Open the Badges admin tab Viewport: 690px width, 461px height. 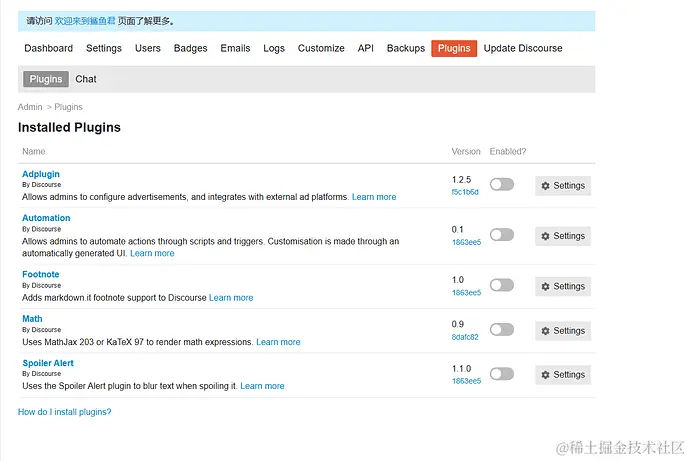coord(191,48)
